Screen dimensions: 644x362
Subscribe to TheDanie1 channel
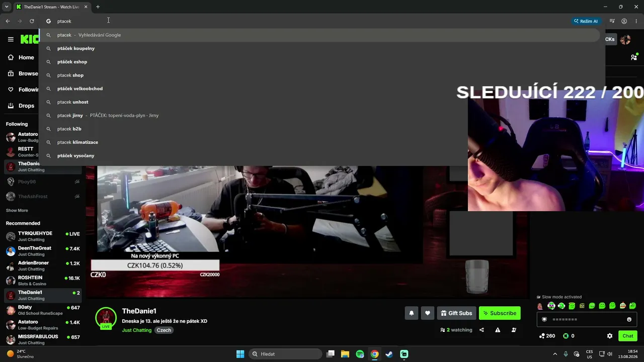tap(500, 313)
